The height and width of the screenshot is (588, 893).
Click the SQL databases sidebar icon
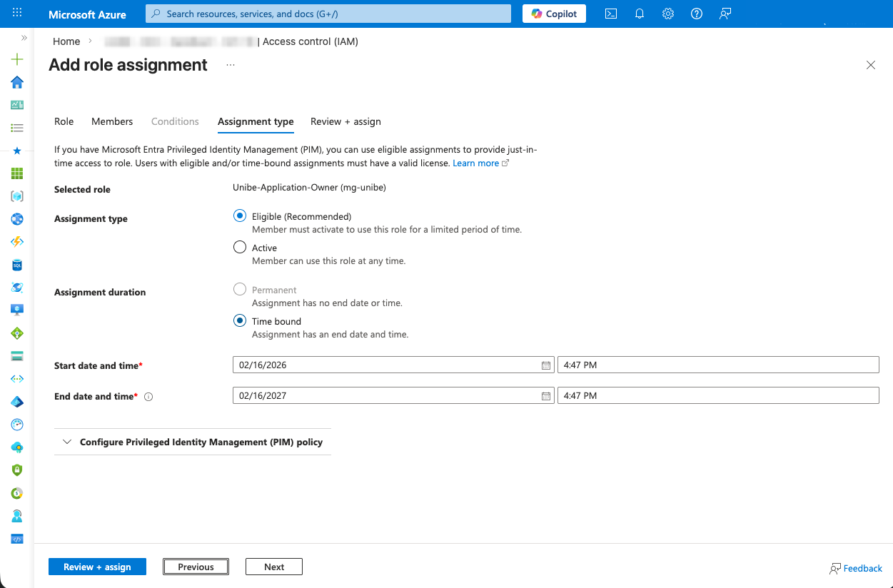17,265
